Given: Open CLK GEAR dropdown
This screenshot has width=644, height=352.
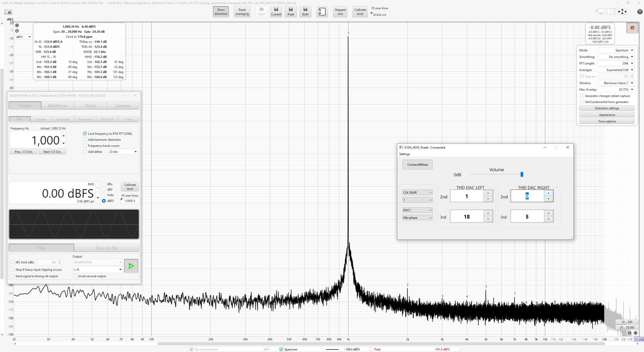Looking at the screenshot, I should pyautogui.click(x=417, y=192).
